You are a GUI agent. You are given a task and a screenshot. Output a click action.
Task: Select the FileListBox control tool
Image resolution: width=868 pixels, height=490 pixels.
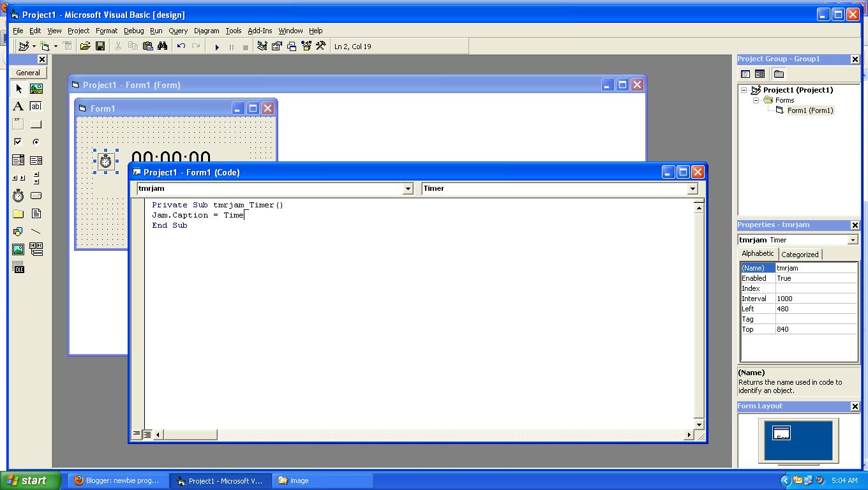click(36, 214)
